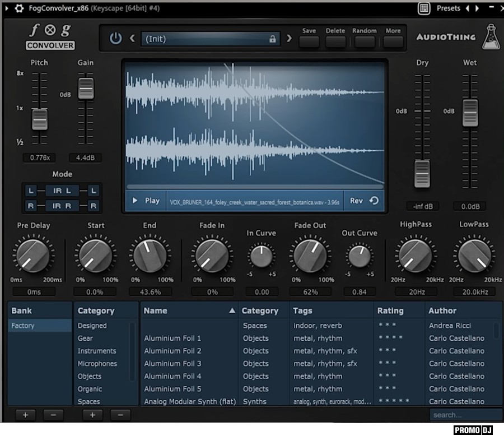Toggle the Rev reverse button
This screenshot has height=445, width=504.
coord(364,201)
